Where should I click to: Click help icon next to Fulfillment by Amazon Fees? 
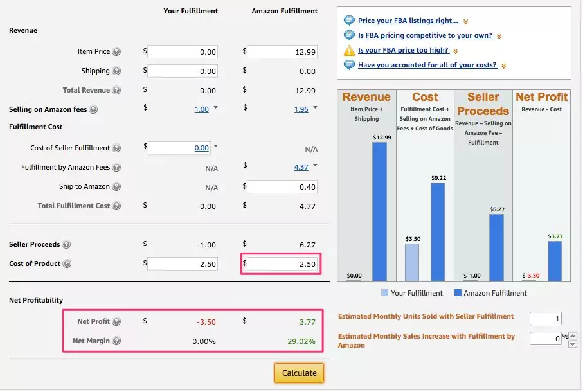click(116, 168)
